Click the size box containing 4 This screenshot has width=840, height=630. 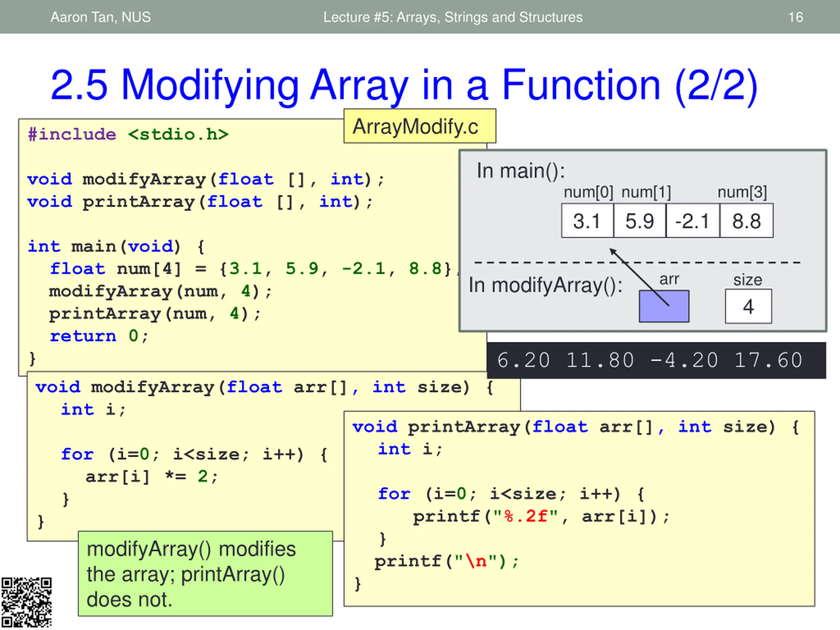748,306
